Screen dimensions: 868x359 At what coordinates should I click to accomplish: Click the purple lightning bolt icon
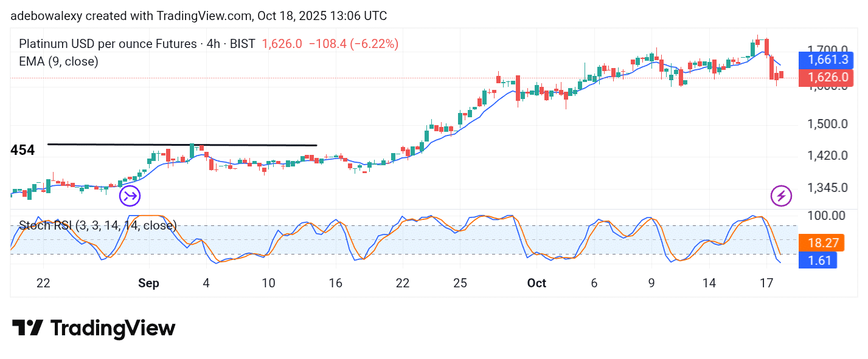point(781,196)
